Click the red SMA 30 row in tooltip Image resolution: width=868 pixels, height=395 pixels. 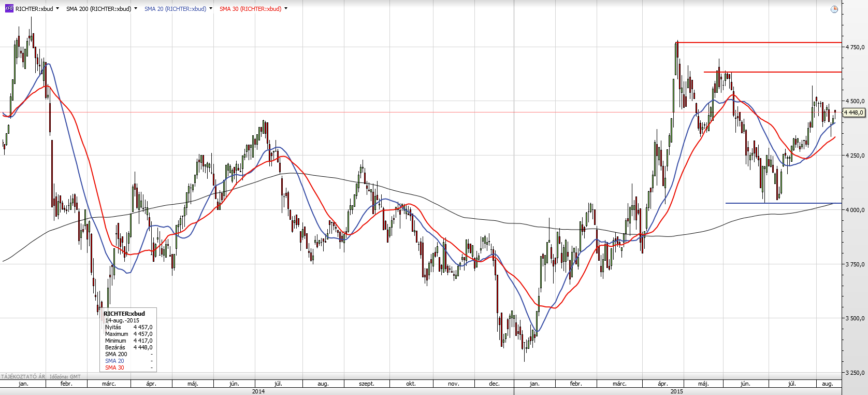[128, 368]
